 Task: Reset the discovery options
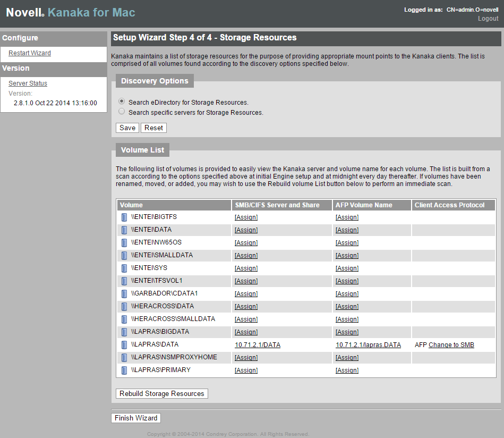[153, 128]
